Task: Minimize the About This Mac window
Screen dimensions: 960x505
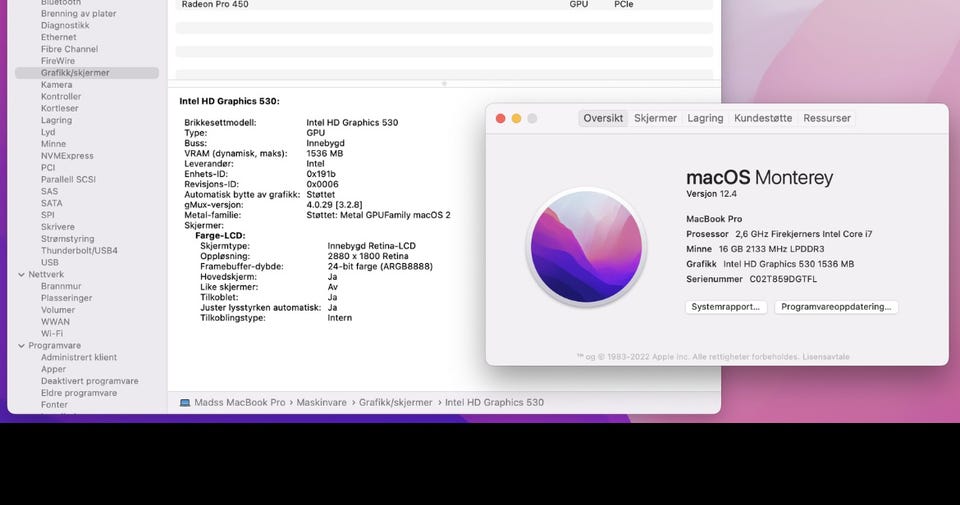Action: tap(516, 118)
